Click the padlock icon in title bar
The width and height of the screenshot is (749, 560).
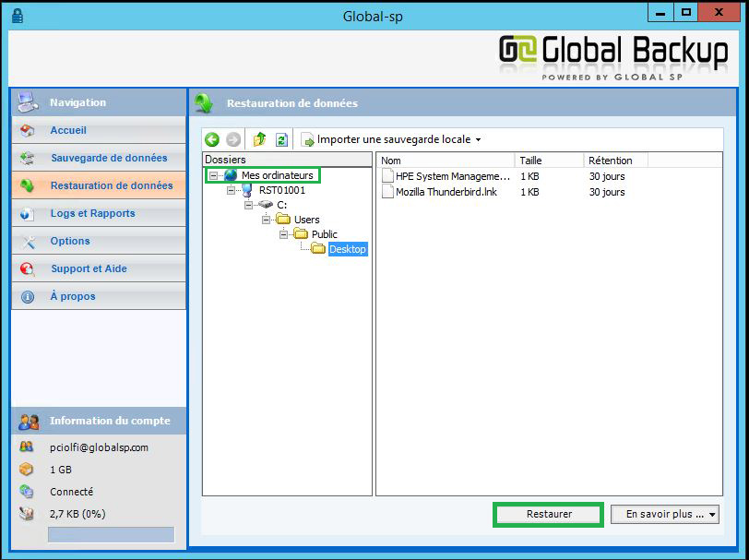coord(18,16)
